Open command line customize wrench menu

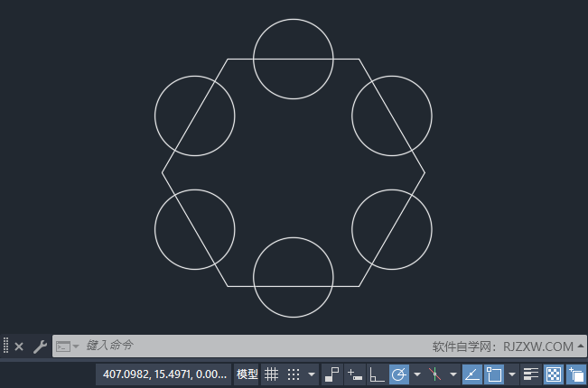tap(40, 346)
